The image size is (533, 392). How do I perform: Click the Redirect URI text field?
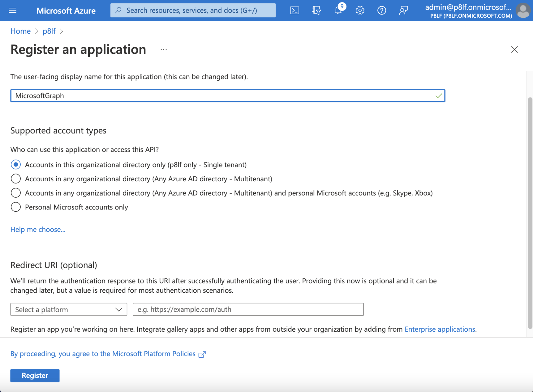coord(248,309)
